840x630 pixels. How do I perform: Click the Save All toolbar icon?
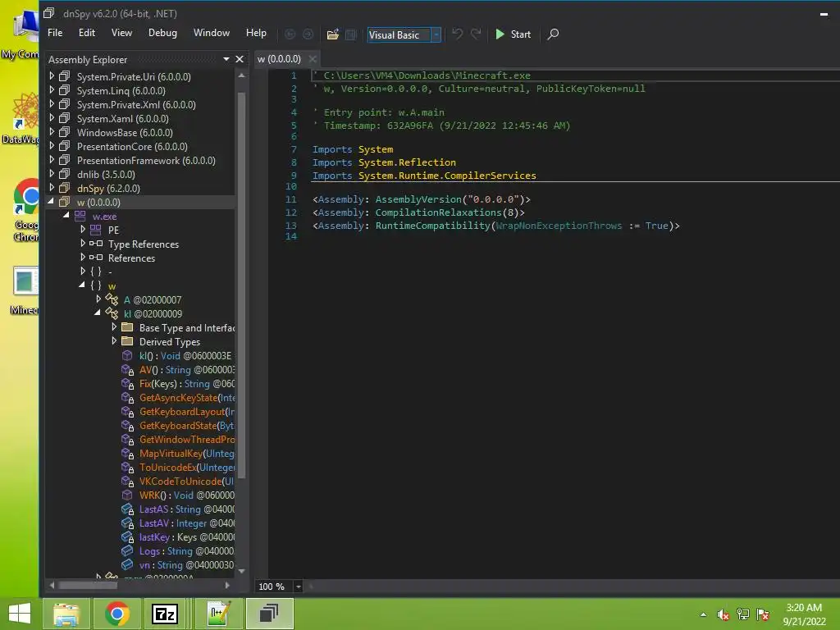click(351, 34)
